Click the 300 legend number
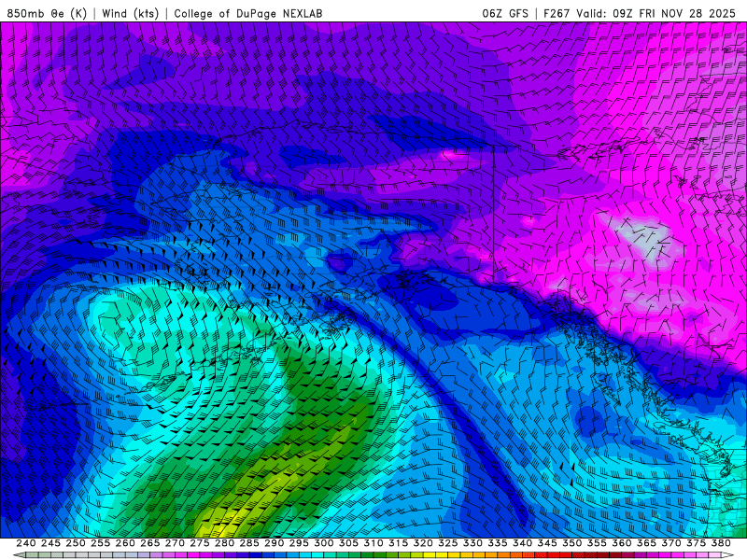This screenshot has height=560, width=747. pos(323,543)
